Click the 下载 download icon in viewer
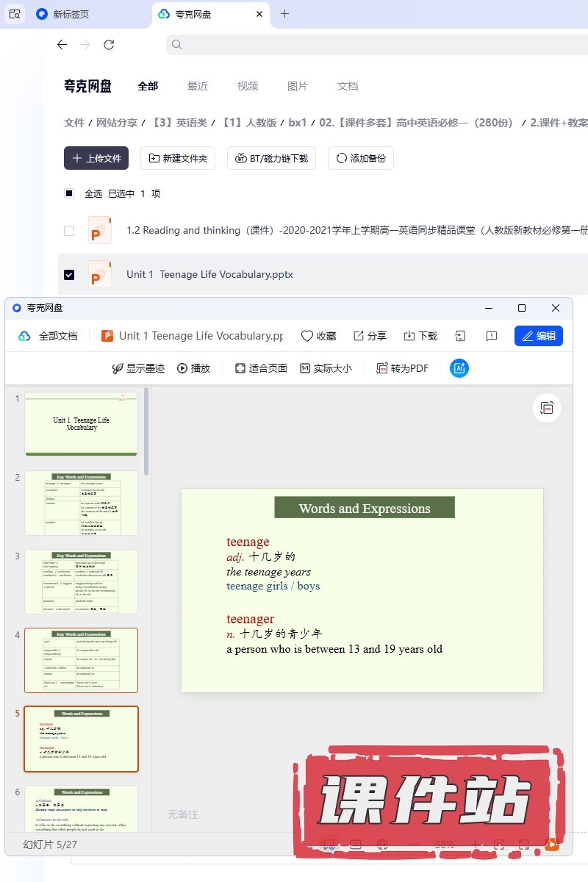The image size is (588, 882). [x=409, y=336]
